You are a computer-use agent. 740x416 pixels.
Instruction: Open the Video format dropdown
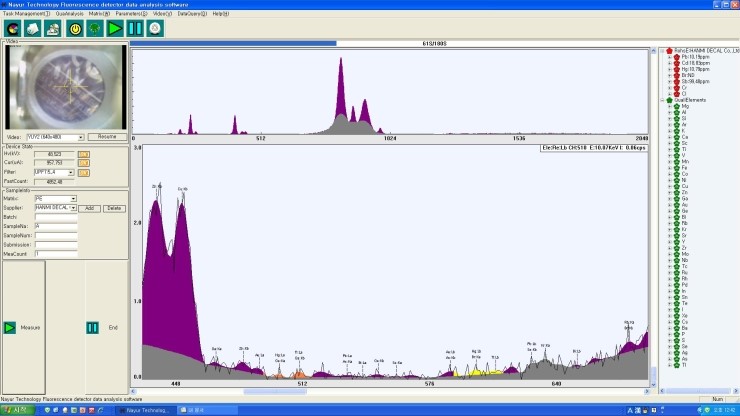pyautogui.click(x=81, y=136)
